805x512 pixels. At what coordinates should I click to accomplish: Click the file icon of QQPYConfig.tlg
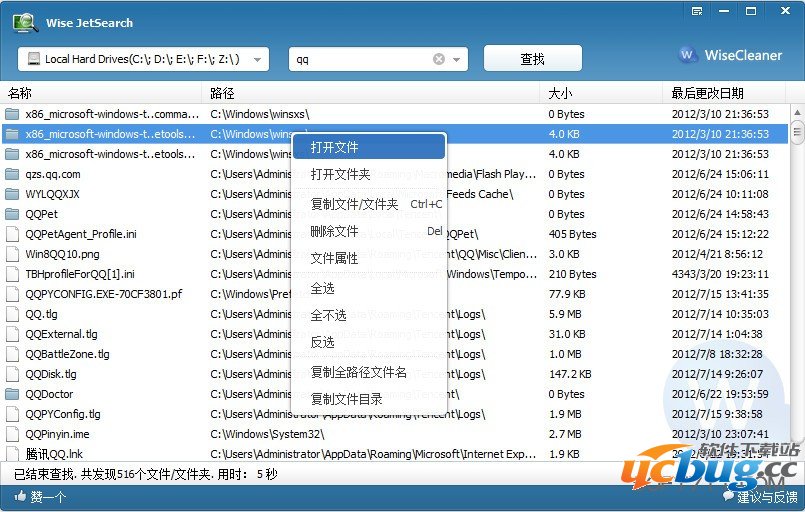click(x=12, y=414)
